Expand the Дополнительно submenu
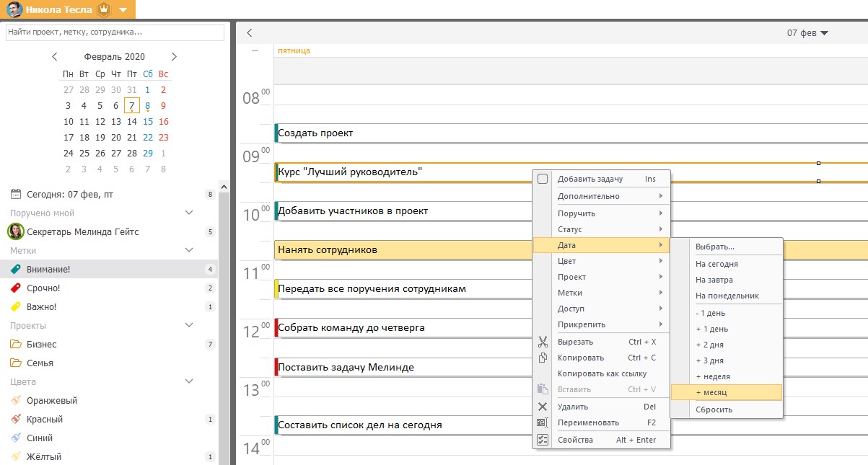Viewport: 868px width, 465px height. 602,196
